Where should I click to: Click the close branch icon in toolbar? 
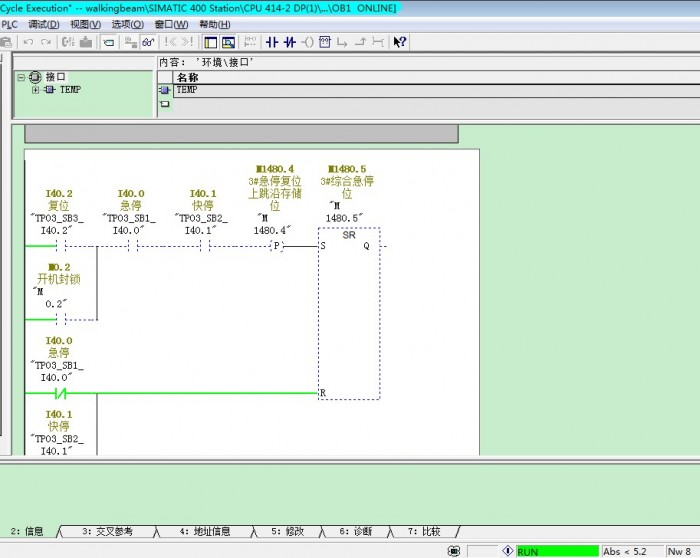362,42
